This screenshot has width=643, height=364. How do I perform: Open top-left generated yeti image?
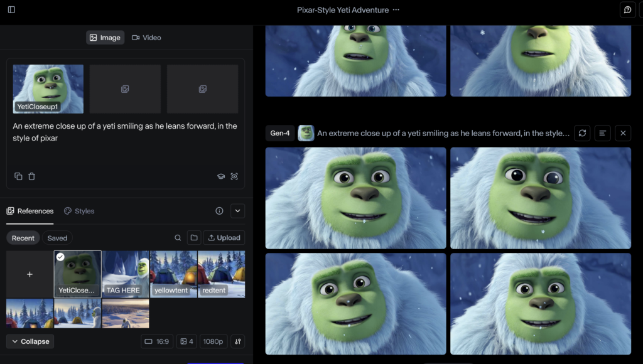click(x=355, y=198)
